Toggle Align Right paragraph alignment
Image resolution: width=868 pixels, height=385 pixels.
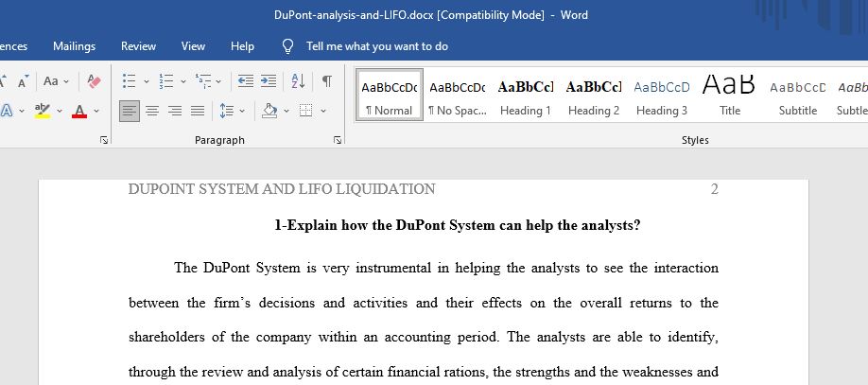(175, 111)
